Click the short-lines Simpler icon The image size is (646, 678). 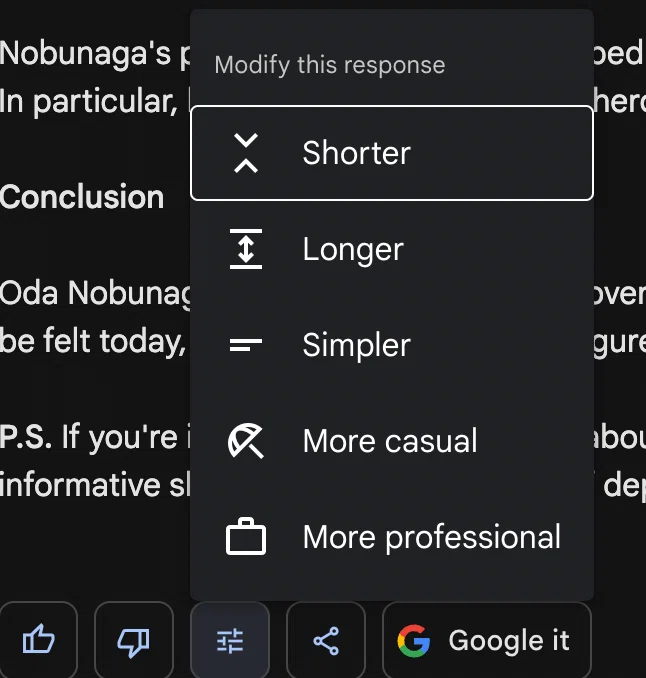[246, 345]
